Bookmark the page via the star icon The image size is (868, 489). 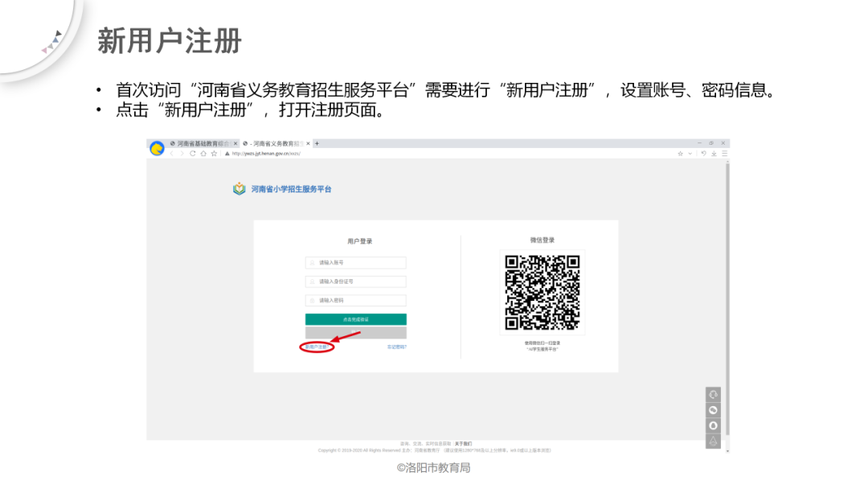(213, 153)
